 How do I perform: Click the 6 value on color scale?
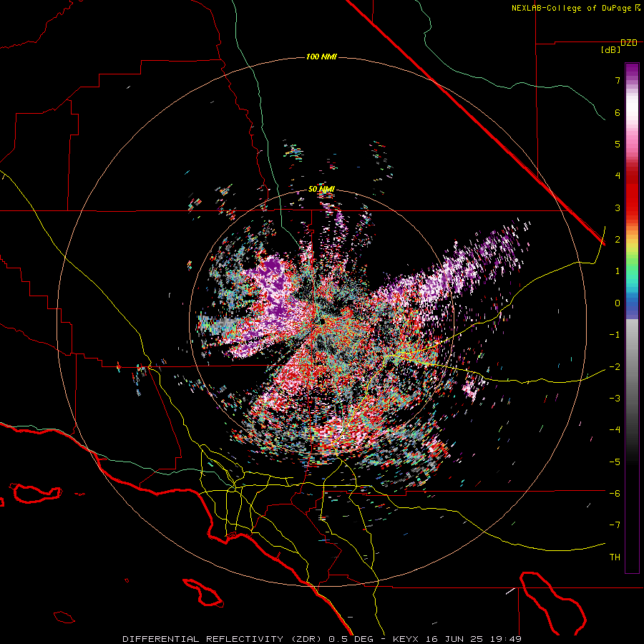click(x=618, y=112)
